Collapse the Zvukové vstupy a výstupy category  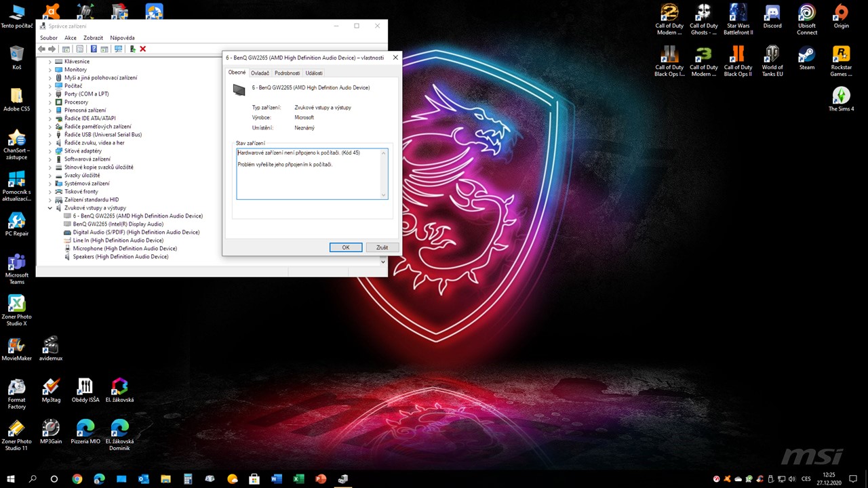pos(50,208)
